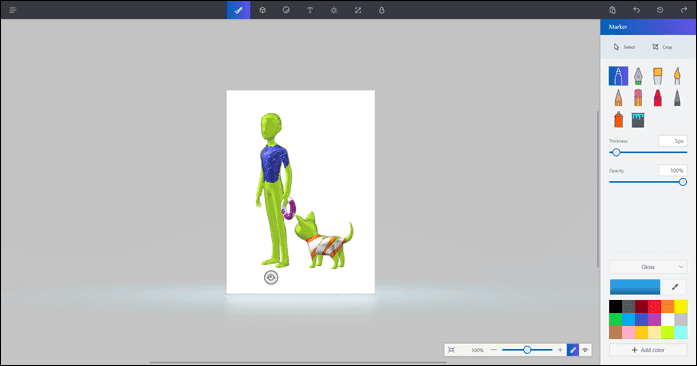Select the Marker tool
This screenshot has width=697, height=366.
(x=618, y=76)
